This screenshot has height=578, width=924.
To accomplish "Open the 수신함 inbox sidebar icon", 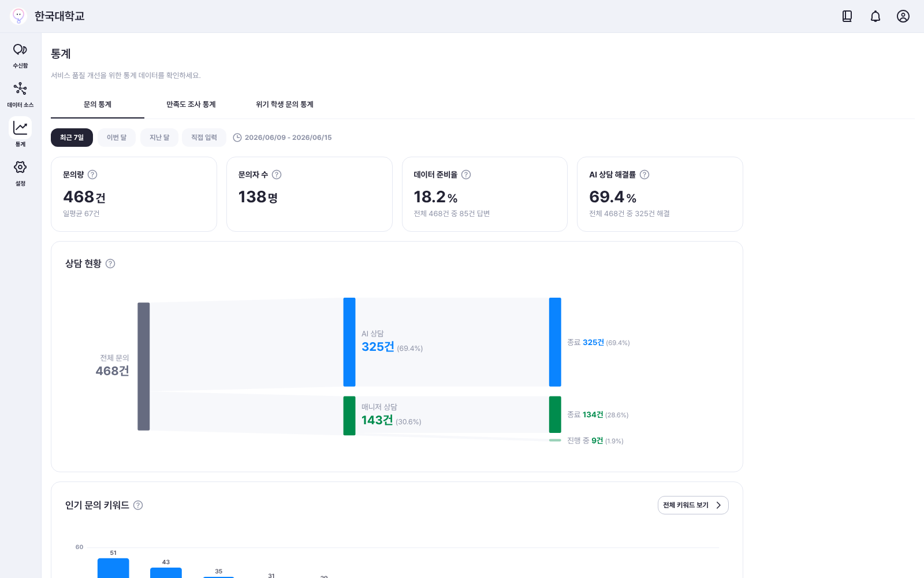I will click(20, 55).
